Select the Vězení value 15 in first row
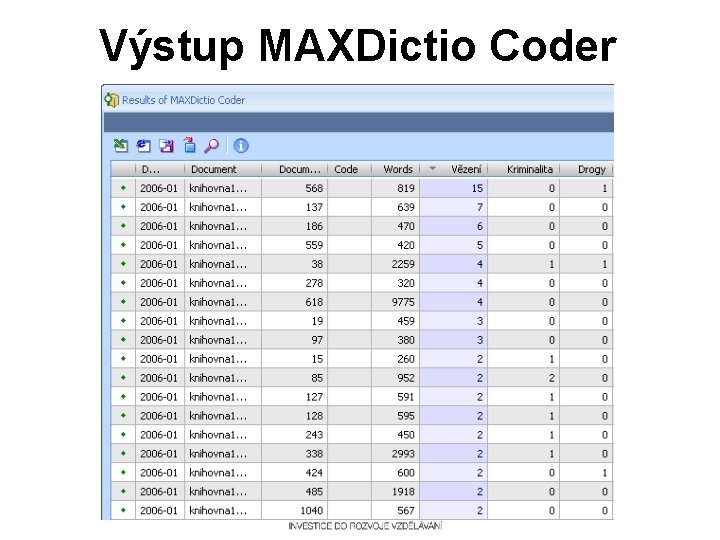The width and height of the screenshot is (720, 540). pyautogui.click(x=454, y=188)
